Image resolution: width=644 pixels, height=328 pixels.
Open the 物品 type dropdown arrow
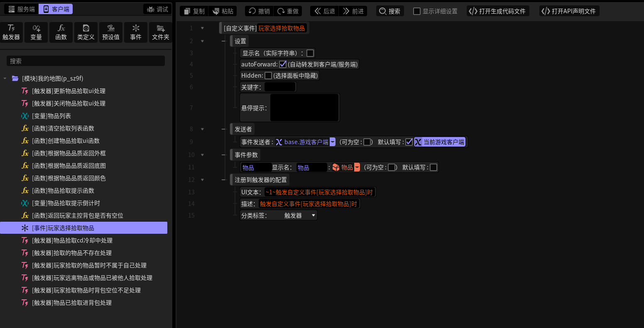(x=357, y=167)
